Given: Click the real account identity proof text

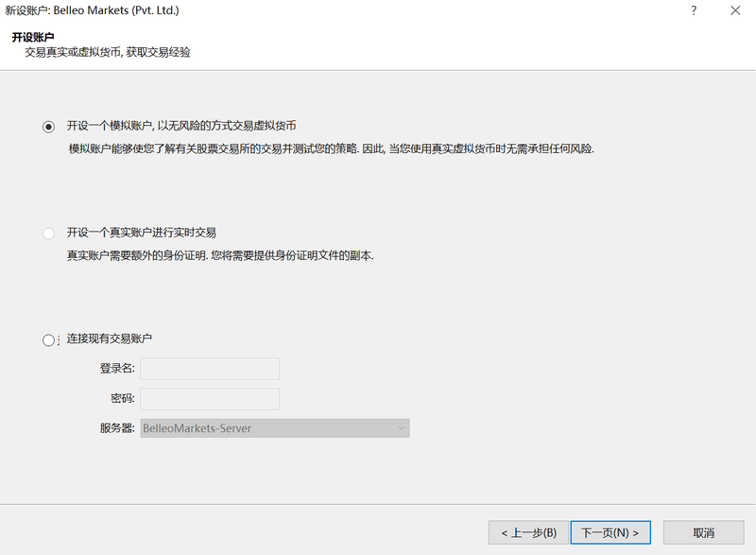Looking at the screenshot, I should (x=220, y=255).
